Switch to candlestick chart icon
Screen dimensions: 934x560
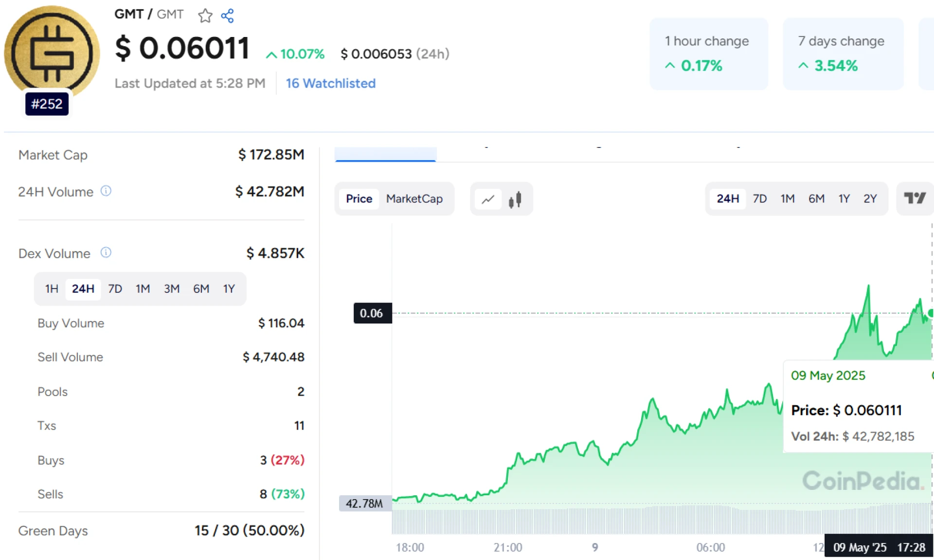(515, 199)
